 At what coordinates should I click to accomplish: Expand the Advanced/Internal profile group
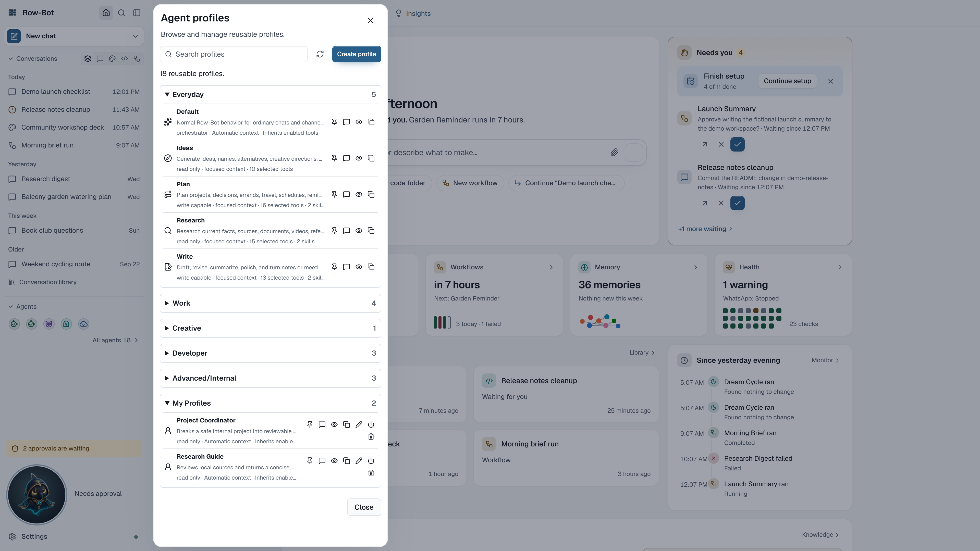pos(270,378)
